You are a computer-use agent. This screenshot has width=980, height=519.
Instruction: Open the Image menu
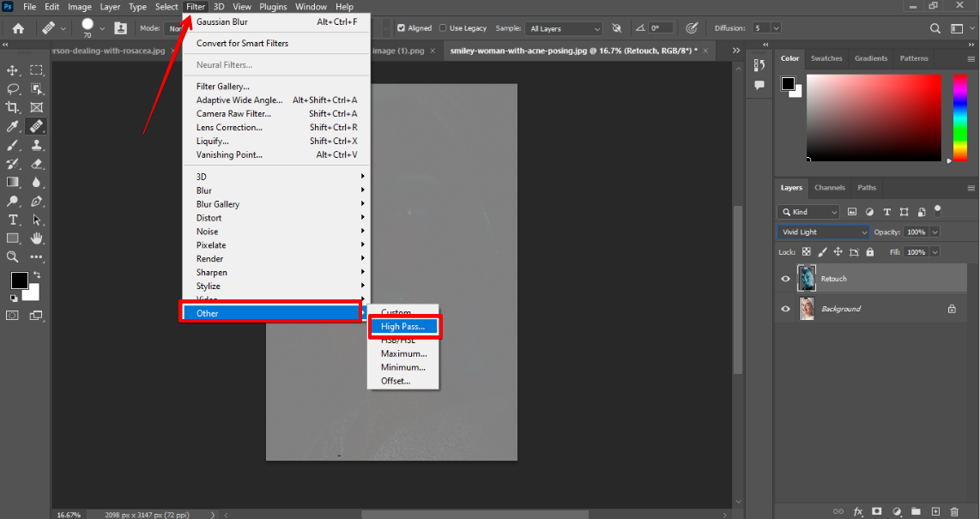pos(79,7)
